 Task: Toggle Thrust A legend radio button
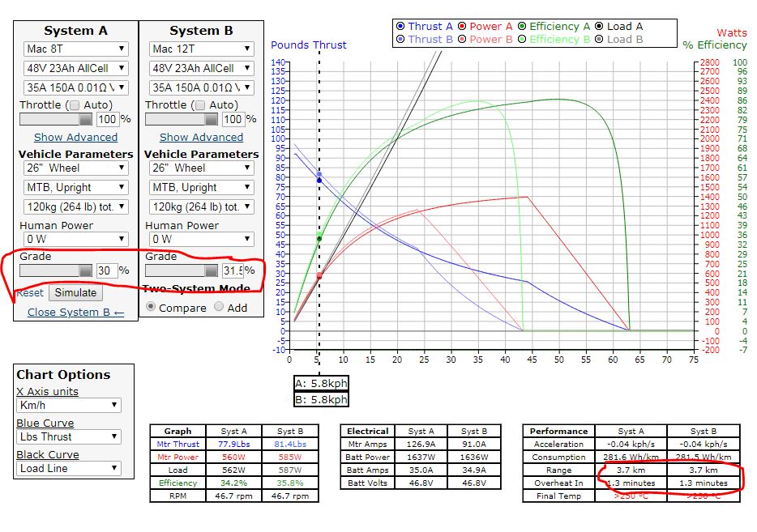click(400, 26)
